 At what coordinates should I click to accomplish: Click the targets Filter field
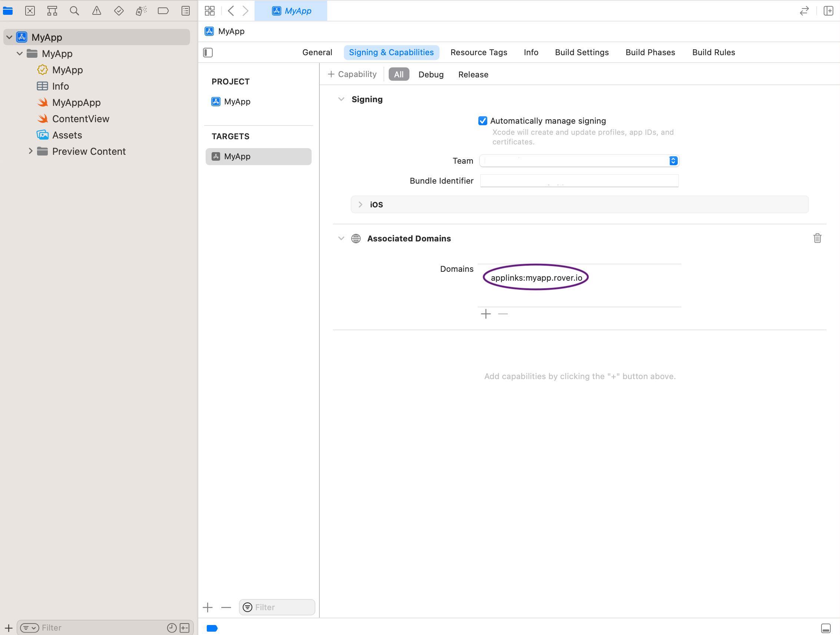(277, 607)
